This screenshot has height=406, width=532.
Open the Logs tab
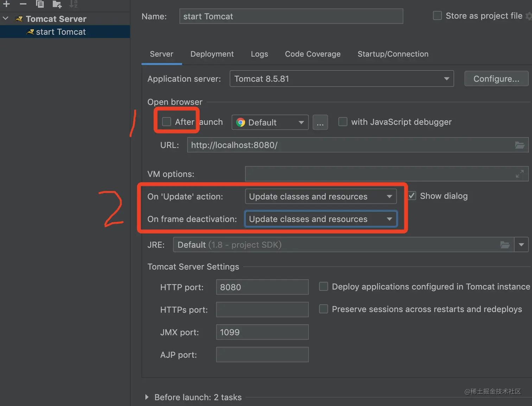(259, 54)
